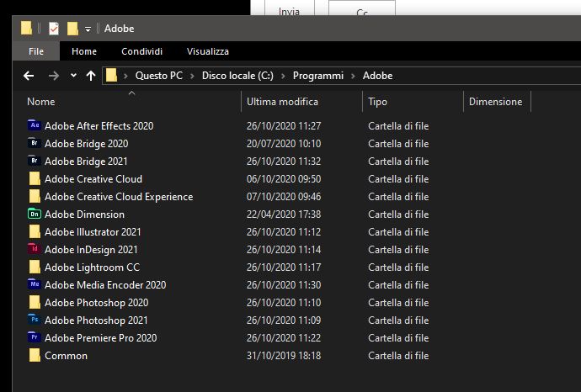Image resolution: width=581 pixels, height=392 pixels.
Task: Click the New folder icon in the quick access toolbar
Action: tap(72, 29)
